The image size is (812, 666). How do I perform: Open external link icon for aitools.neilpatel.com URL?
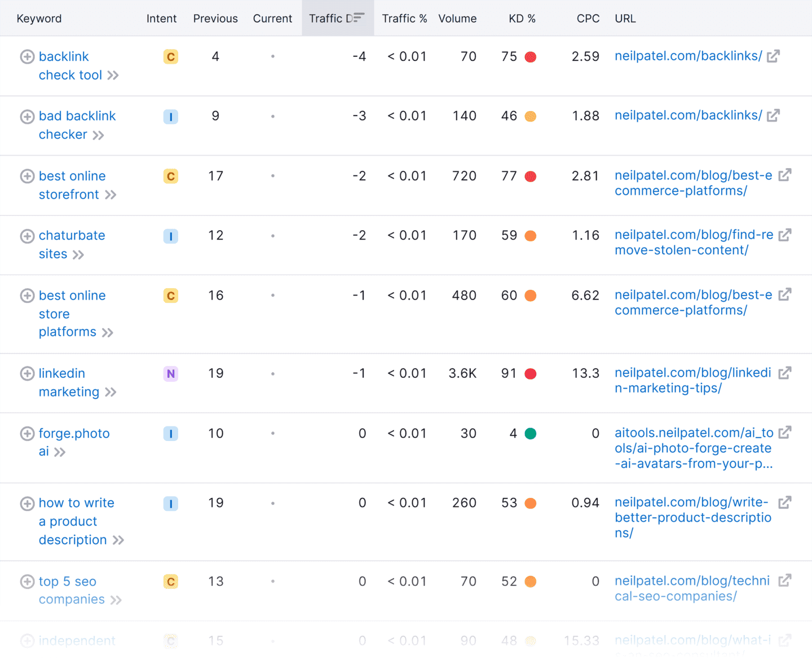click(x=785, y=433)
